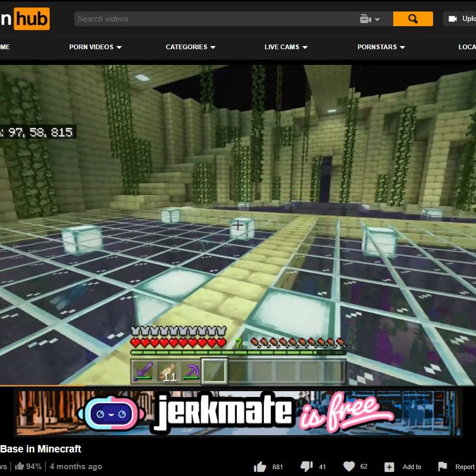Click the robot mascot in banner ad
The image size is (476, 476).
pyautogui.click(x=111, y=413)
